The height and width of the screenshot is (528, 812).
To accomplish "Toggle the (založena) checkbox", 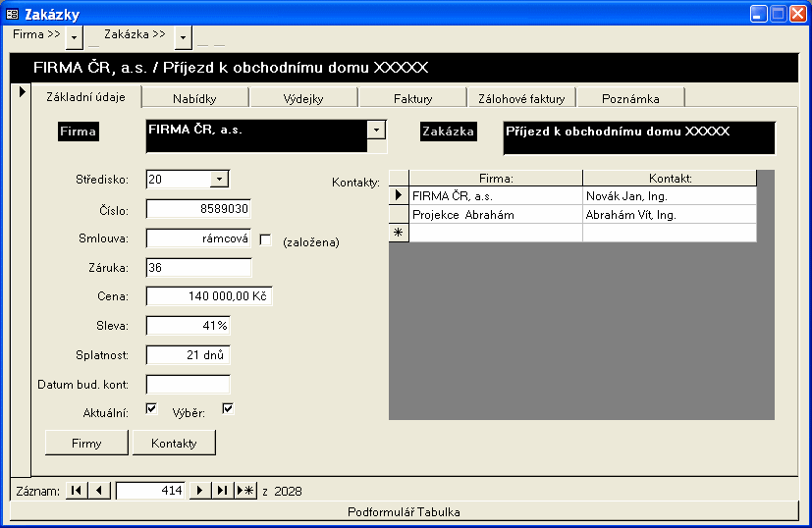I will 265,240.
